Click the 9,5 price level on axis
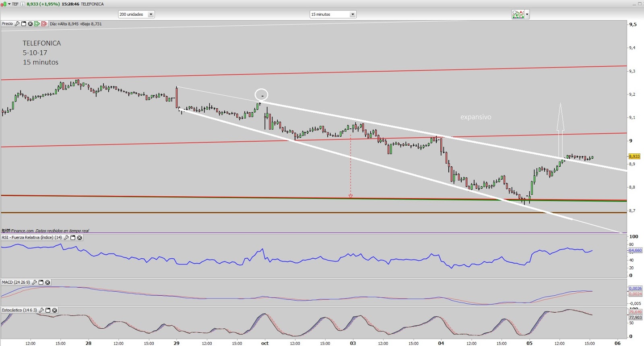 point(633,25)
